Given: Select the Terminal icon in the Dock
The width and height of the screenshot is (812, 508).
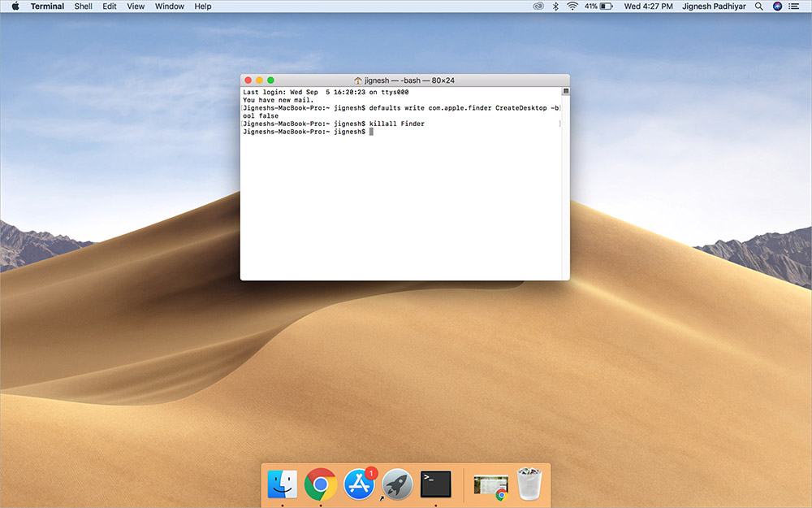Looking at the screenshot, I should point(434,482).
